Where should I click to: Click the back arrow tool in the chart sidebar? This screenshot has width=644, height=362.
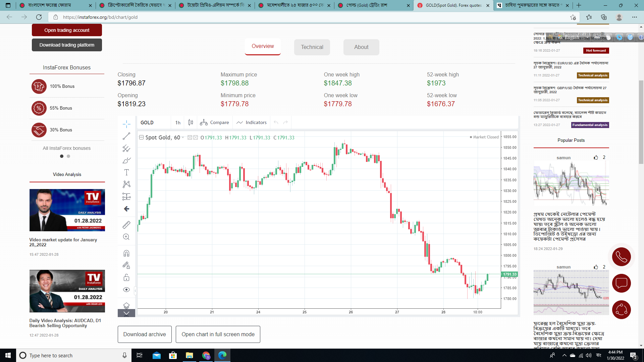[x=126, y=209]
